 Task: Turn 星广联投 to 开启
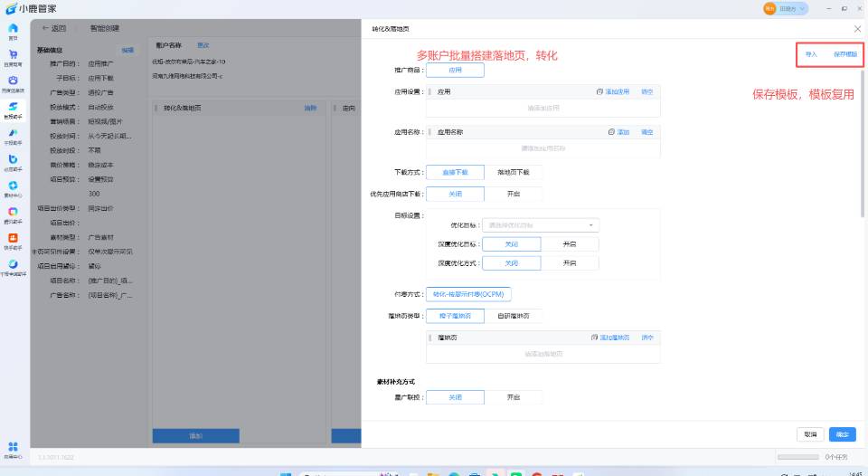(514, 397)
